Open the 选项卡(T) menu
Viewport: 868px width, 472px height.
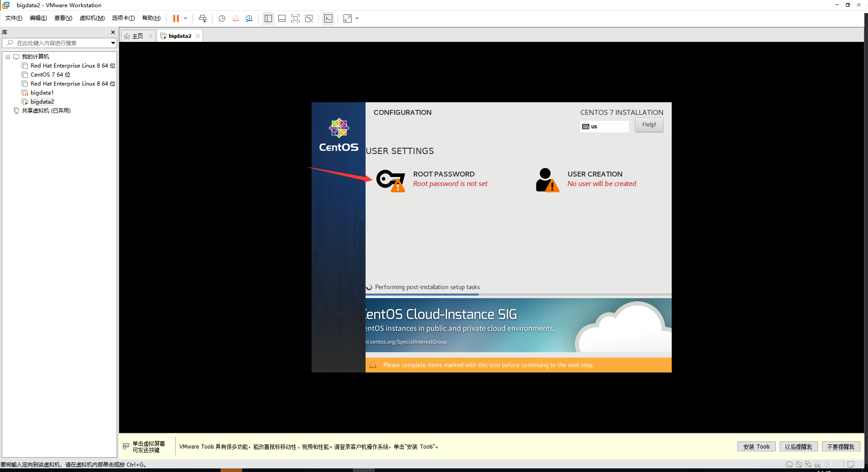[123, 18]
